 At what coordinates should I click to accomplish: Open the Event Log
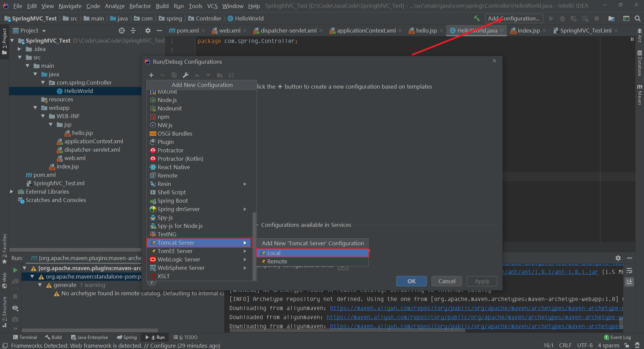click(x=617, y=337)
